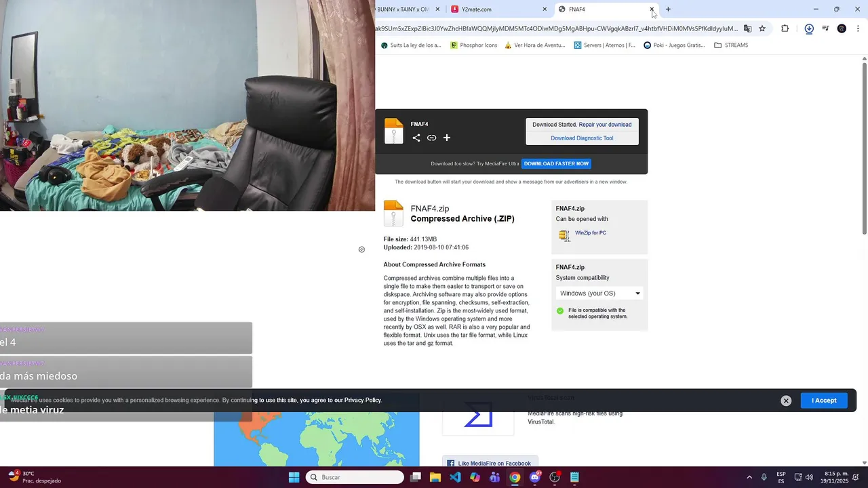Switch to the Y2mate.com tab
This screenshot has width=868, height=488.
[x=498, y=9]
